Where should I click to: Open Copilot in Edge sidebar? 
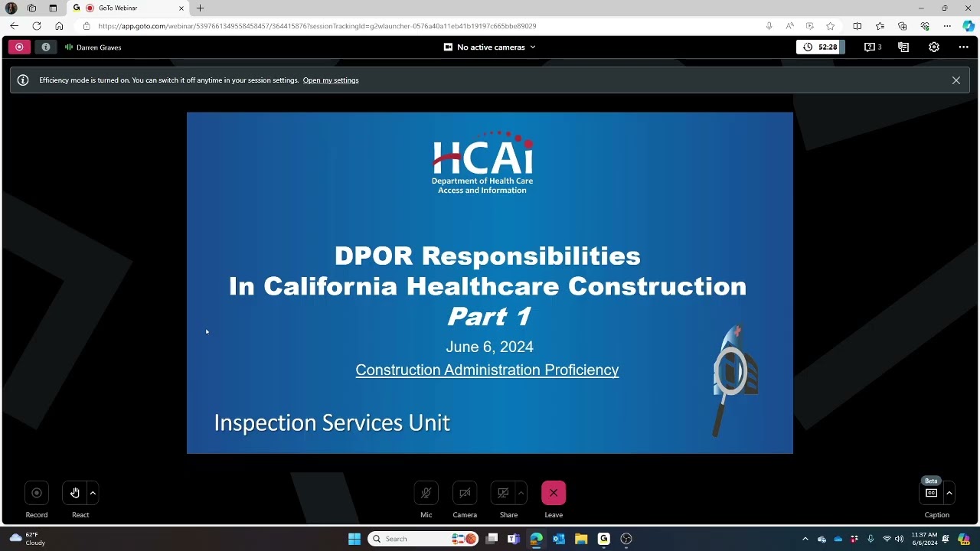[969, 26]
